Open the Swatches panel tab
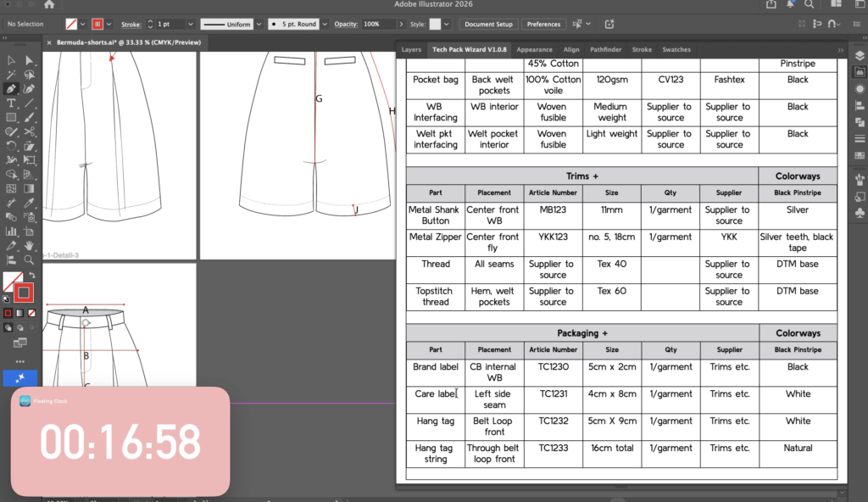 (676, 50)
